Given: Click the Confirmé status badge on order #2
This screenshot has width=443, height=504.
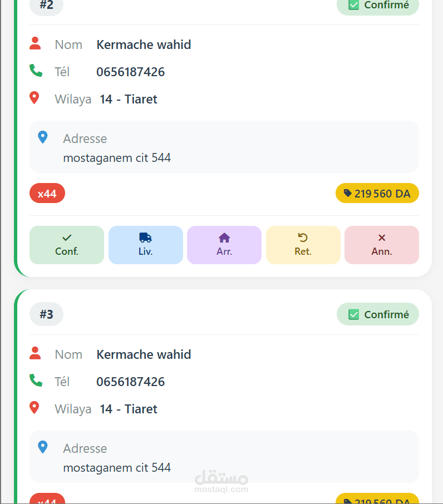Looking at the screenshot, I should 378,6.
